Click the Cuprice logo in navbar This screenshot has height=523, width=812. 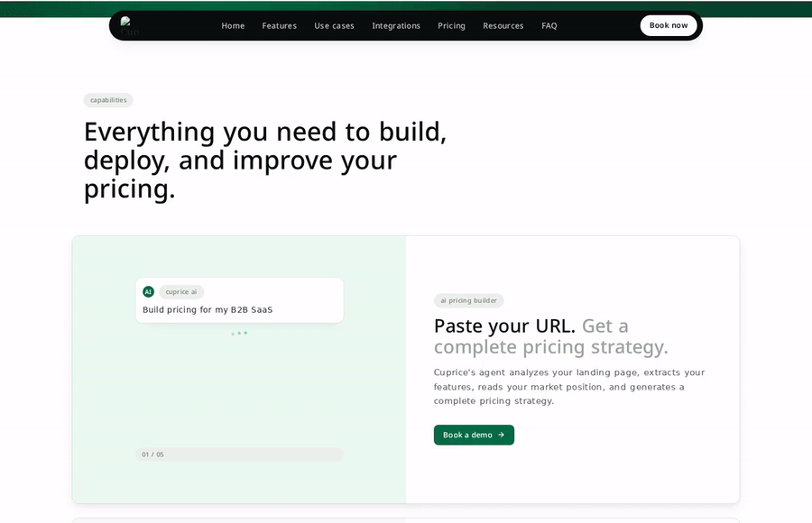[x=129, y=26]
